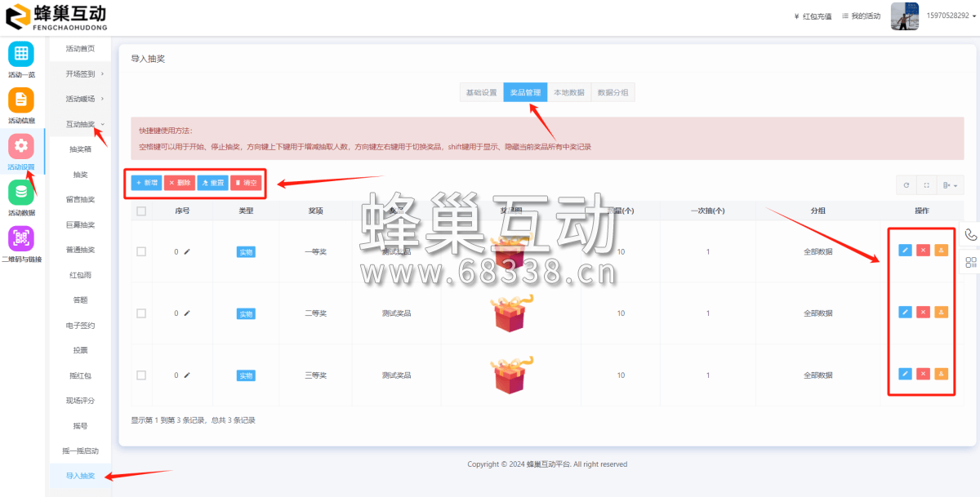Check the select-all checkbox in table header
Image resolution: width=980 pixels, height=497 pixels.
[x=140, y=210]
